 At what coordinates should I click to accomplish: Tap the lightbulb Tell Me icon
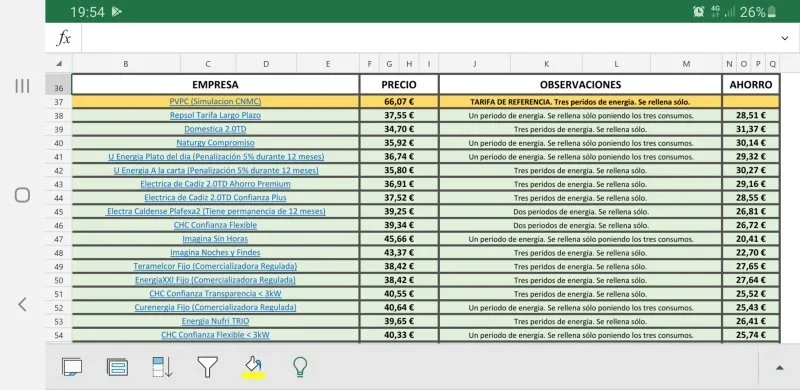click(x=300, y=367)
